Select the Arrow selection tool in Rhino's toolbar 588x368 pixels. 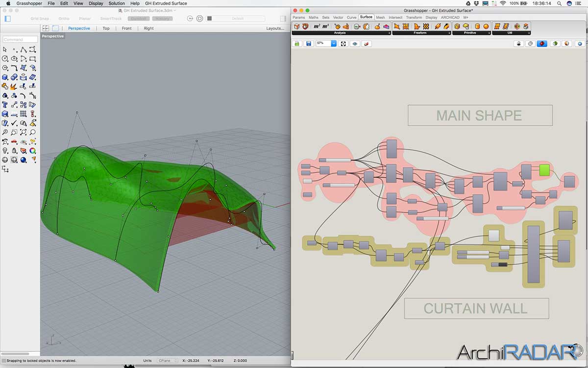point(6,50)
